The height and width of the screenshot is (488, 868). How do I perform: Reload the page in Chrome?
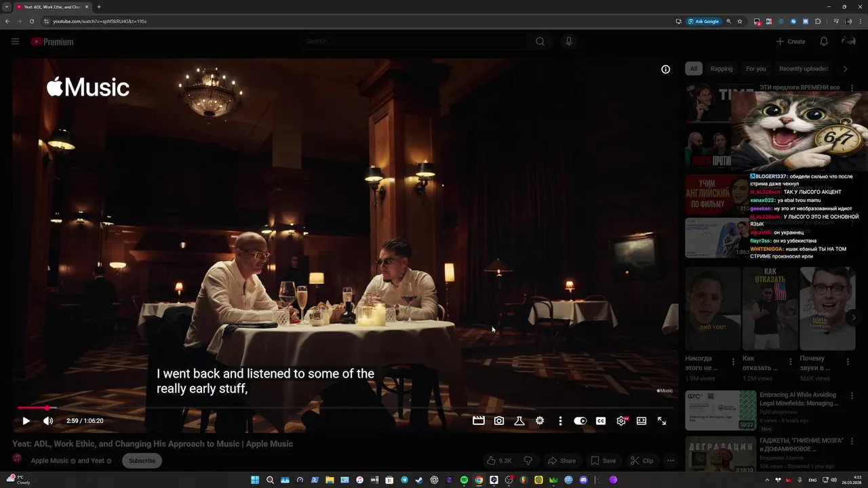(31, 21)
